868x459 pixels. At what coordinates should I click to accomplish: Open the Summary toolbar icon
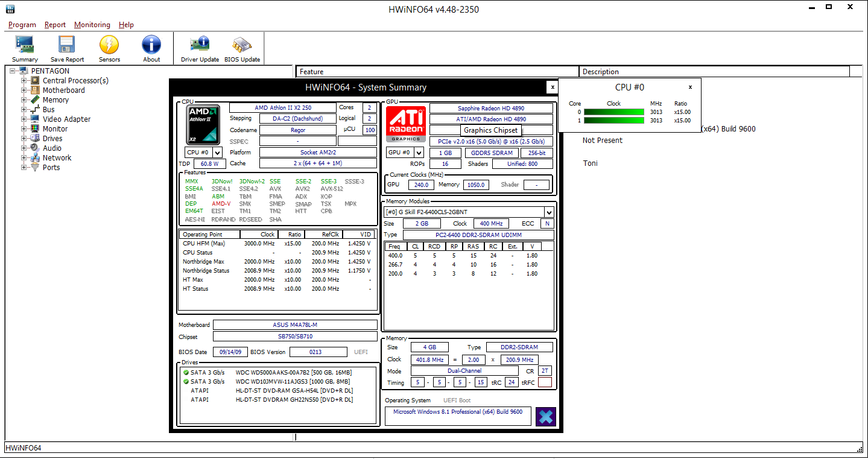[25, 45]
